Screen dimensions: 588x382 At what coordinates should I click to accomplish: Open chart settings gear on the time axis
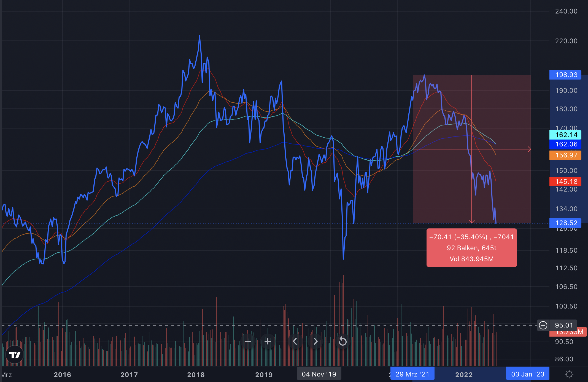pyautogui.click(x=569, y=374)
